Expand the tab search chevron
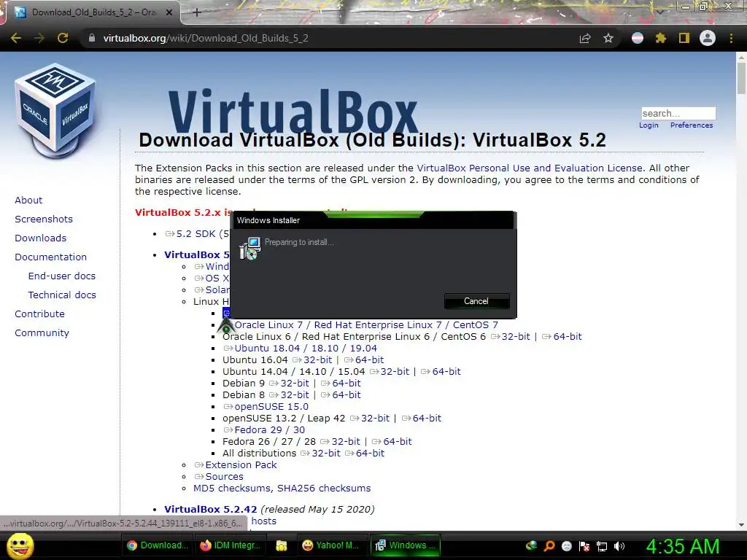 click(660, 12)
